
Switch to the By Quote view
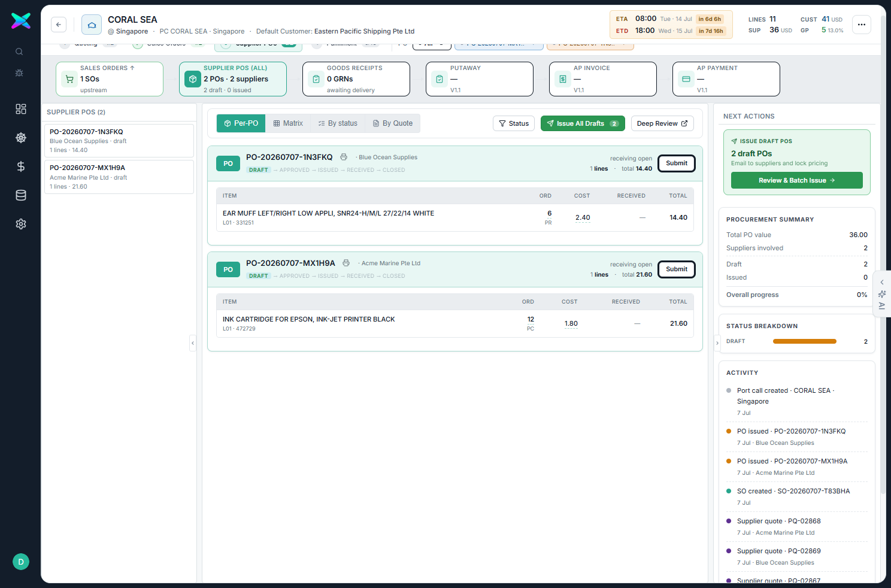tap(393, 123)
